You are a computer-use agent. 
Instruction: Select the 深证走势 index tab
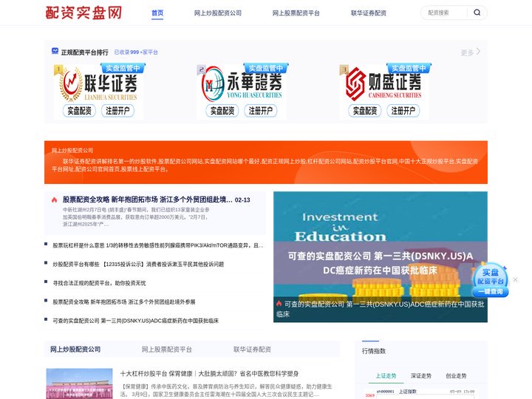(x=421, y=375)
